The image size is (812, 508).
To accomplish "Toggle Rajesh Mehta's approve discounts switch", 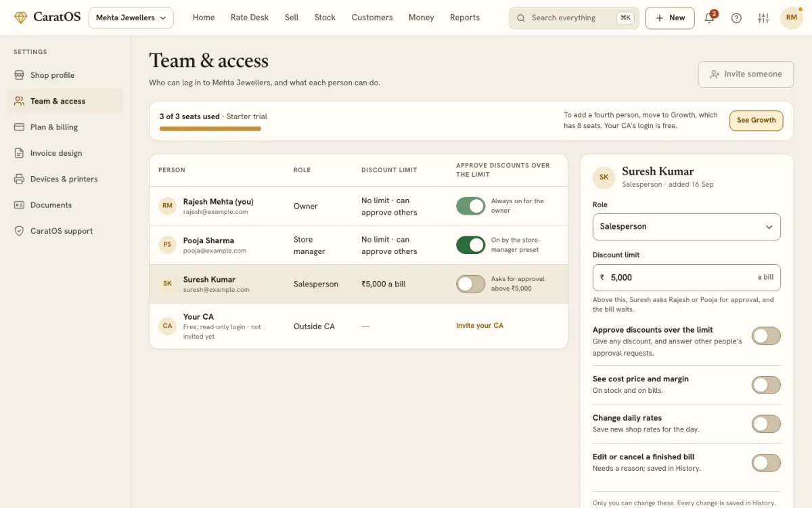I will point(471,206).
